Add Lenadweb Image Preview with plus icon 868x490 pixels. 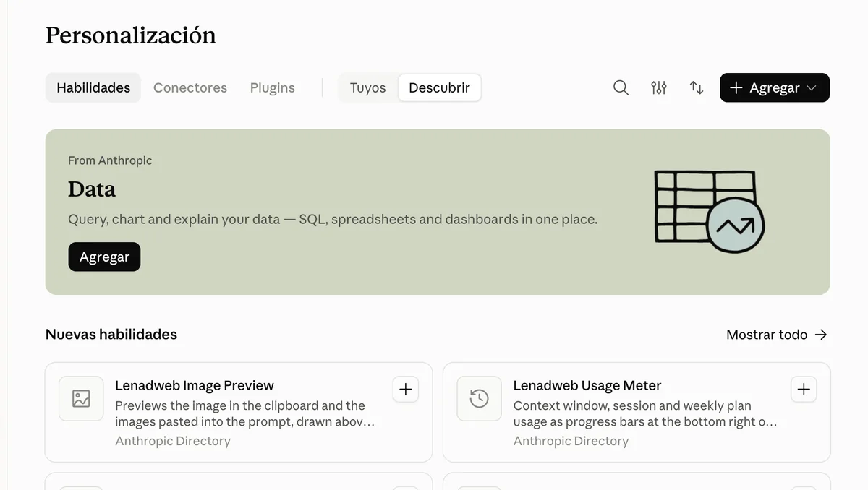tap(406, 390)
